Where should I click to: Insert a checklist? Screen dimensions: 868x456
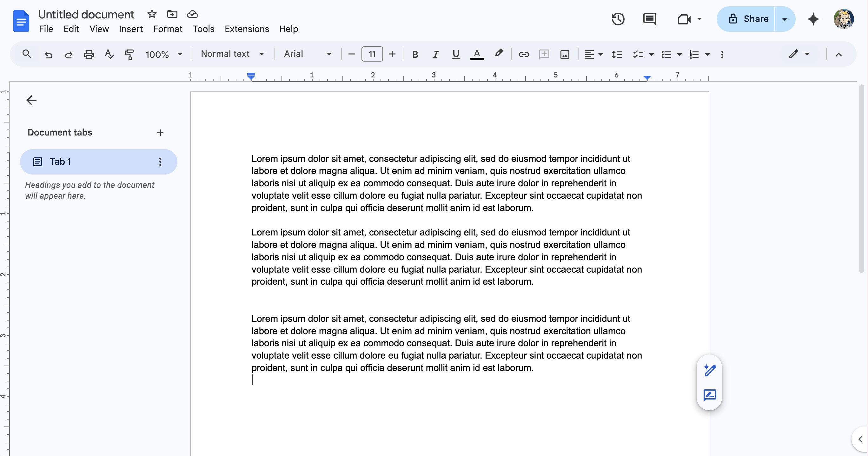pos(638,54)
